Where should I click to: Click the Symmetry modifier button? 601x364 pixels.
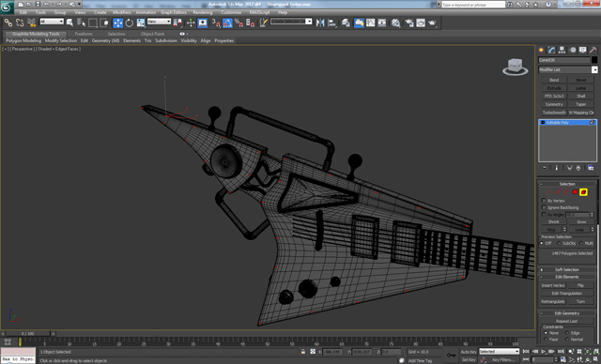(554, 104)
